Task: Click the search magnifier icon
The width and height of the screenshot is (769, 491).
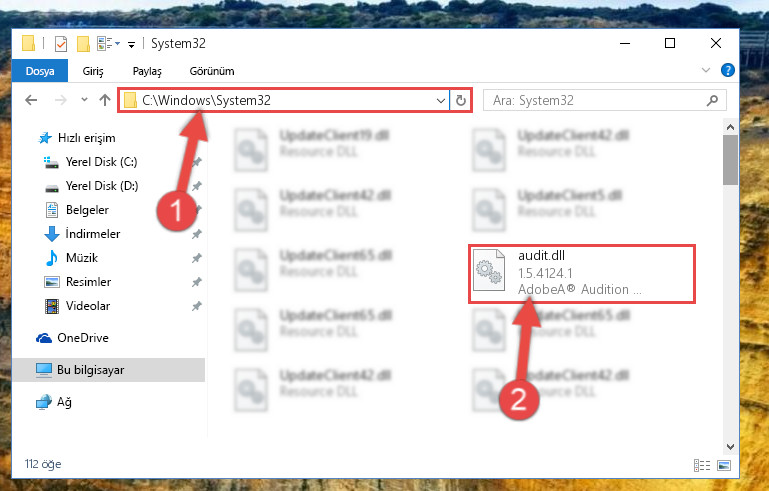Action: click(712, 101)
